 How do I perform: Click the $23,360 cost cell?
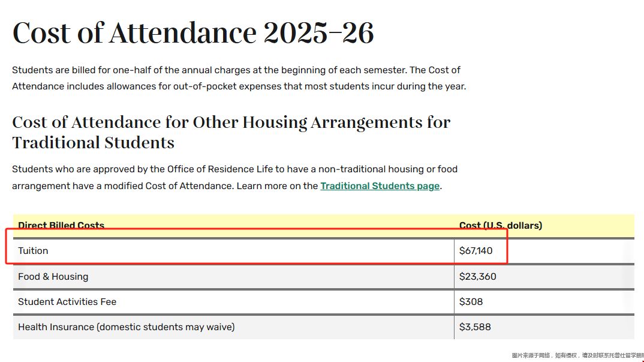click(477, 277)
